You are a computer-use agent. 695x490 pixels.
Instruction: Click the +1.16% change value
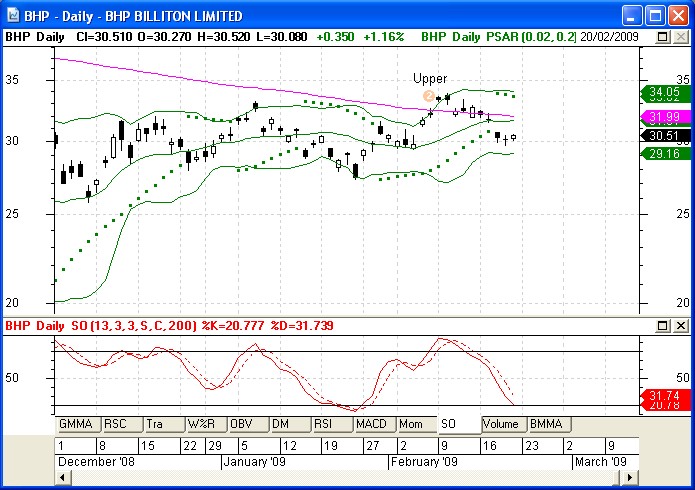[383, 37]
